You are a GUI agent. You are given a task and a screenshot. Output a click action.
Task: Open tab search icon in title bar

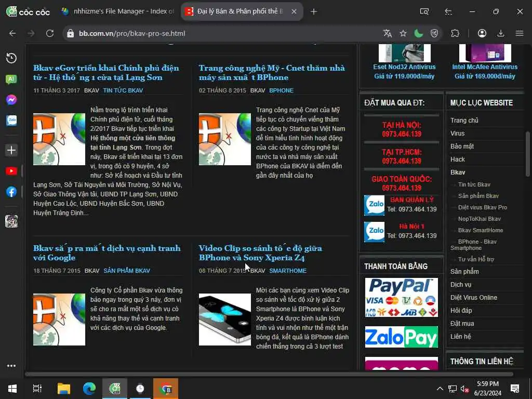point(424,11)
